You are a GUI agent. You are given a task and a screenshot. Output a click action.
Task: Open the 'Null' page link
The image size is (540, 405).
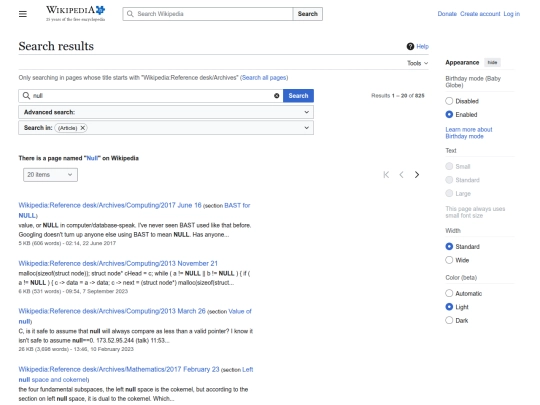point(93,158)
